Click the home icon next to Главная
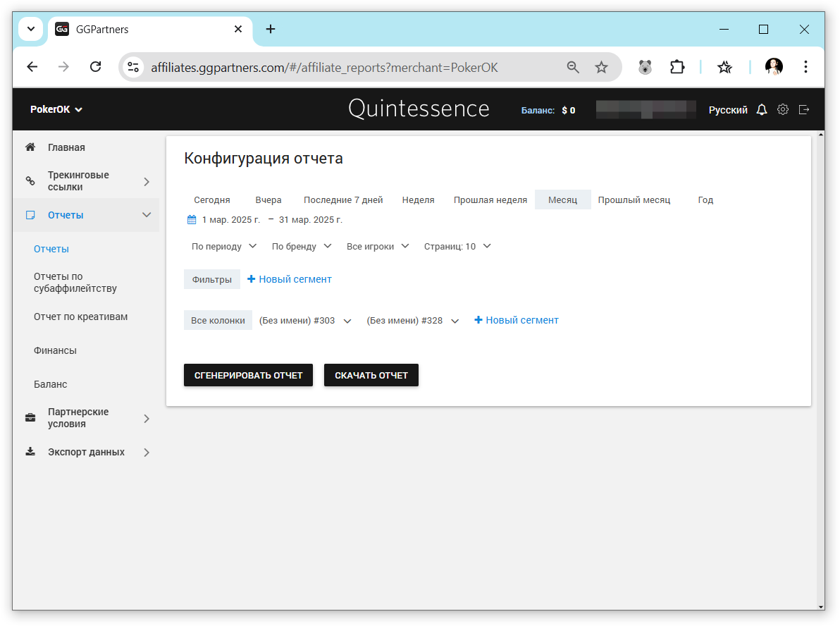 [30, 147]
